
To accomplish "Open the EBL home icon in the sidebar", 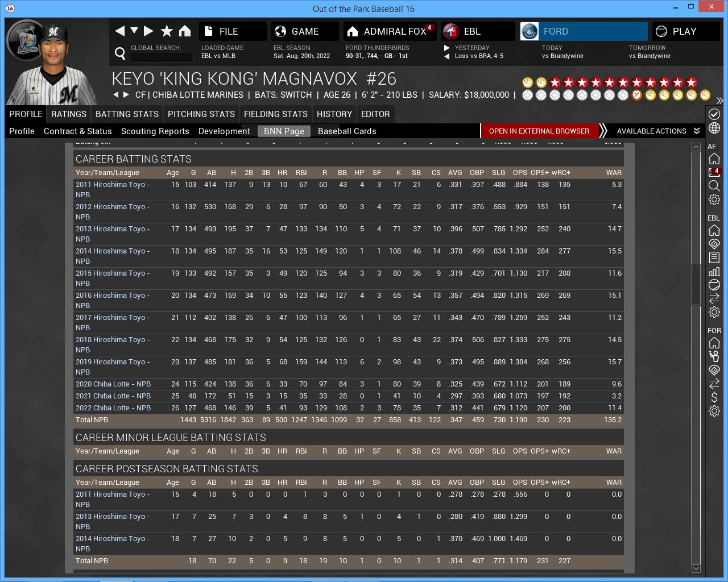I will point(714,230).
